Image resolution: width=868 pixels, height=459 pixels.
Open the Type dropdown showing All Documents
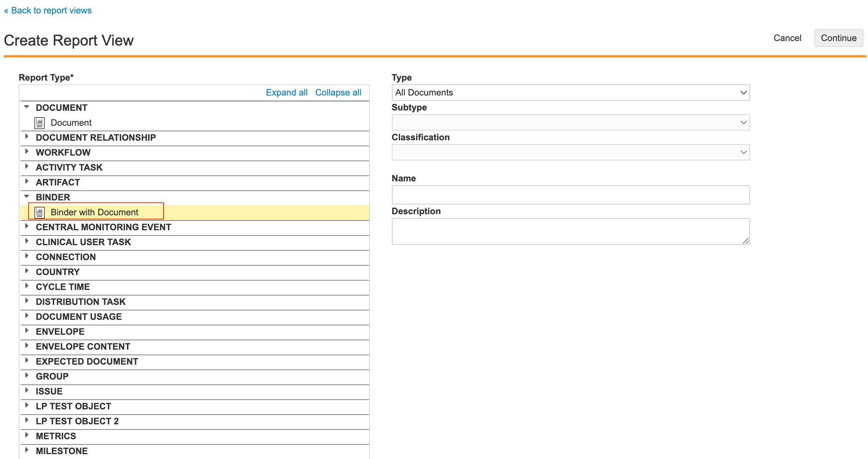570,93
